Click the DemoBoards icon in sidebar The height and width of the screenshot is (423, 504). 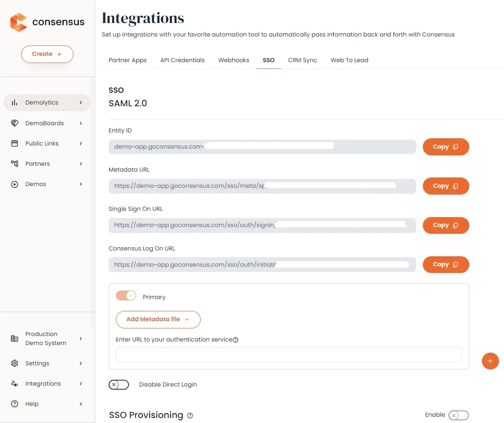(x=14, y=123)
